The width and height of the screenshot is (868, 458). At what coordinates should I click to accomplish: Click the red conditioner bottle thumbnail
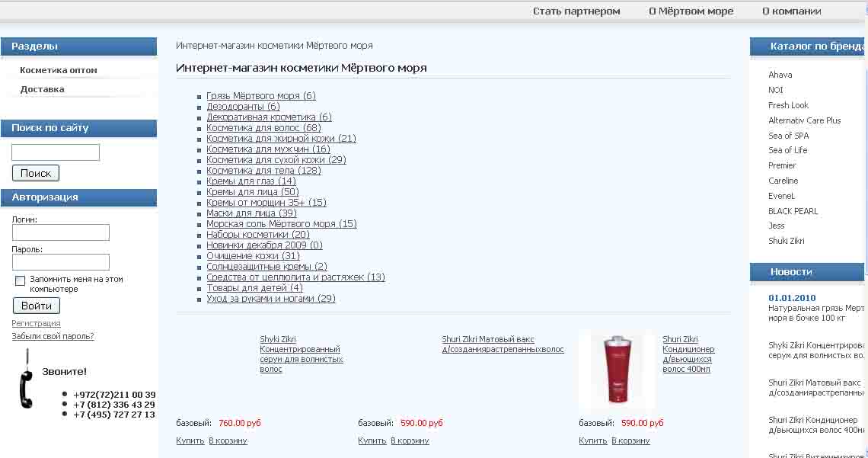pyautogui.click(x=617, y=370)
